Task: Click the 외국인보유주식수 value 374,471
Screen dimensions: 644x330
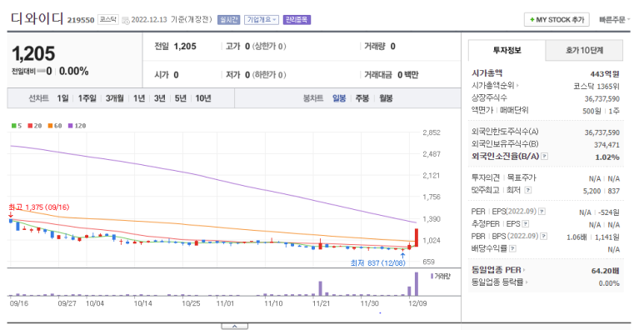Action: pyautogui.click(x=607, y=145)
